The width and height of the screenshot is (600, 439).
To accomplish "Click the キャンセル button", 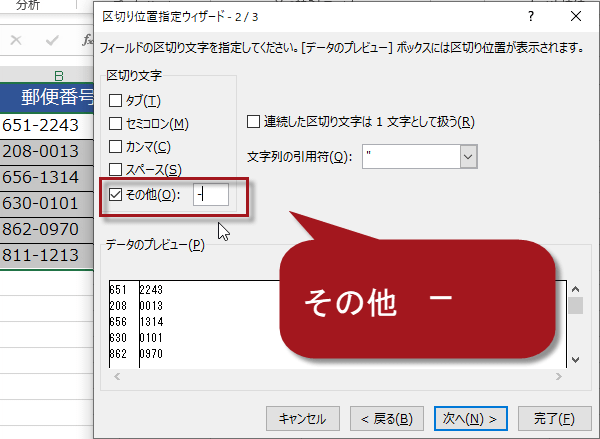I will (303, 419).
